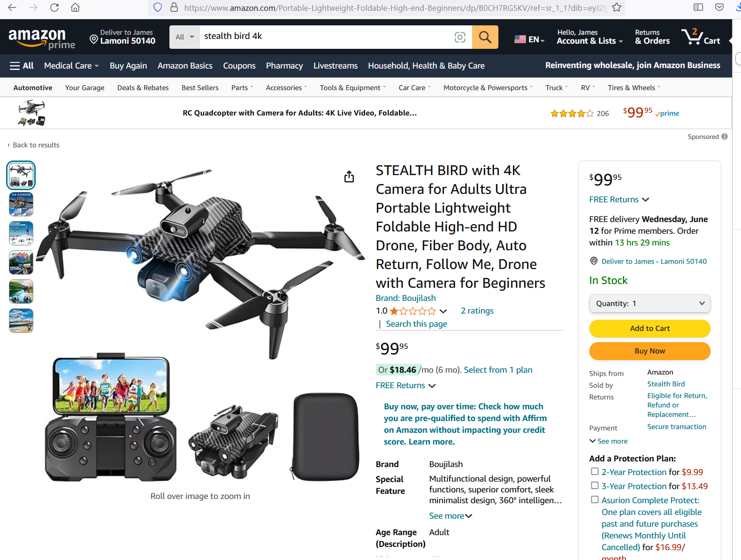The width and height of the screenshot is (741, 560).
Task: Click the Add to Cart button
Action: coord(649,329)
